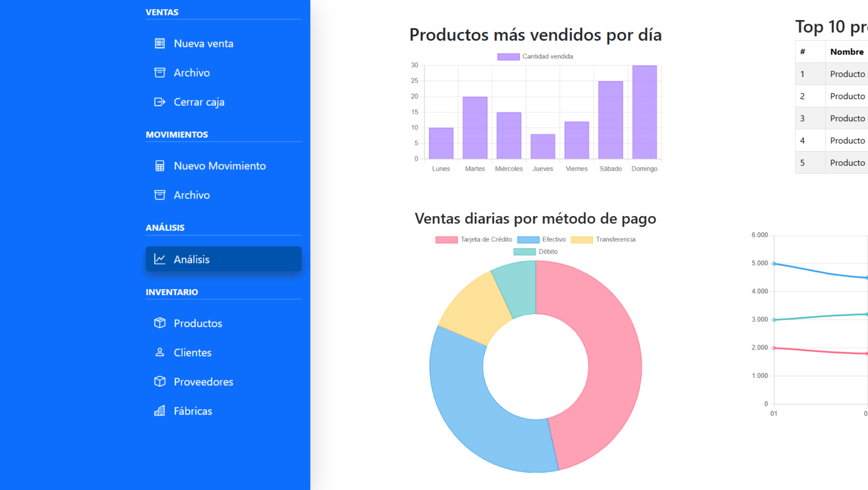
Task: Hide the Efectivo series via legend
Action: pos(541,240)
